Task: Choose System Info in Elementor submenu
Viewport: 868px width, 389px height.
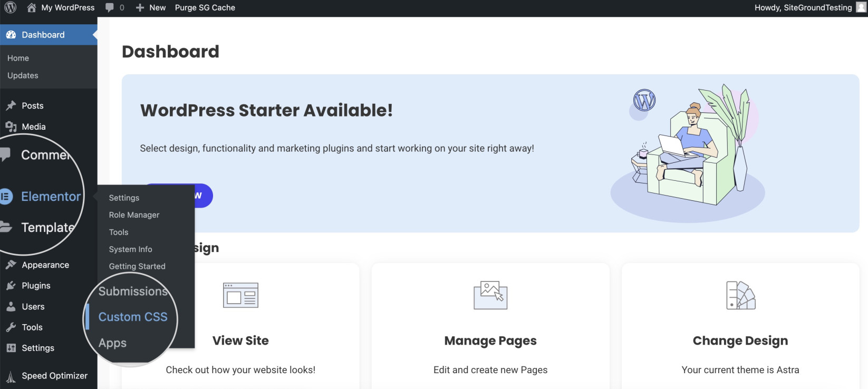Action: tap(130, 249)
